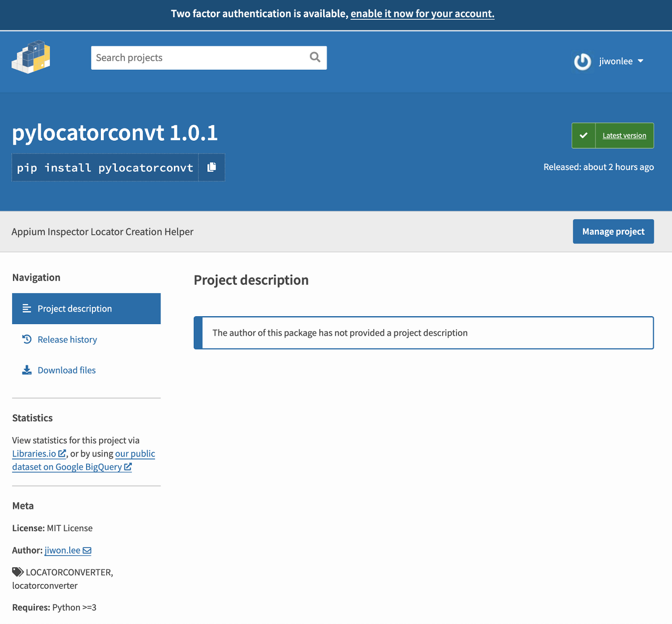
Task: Click the Released about 2 hours ago text
Action: 598,167
